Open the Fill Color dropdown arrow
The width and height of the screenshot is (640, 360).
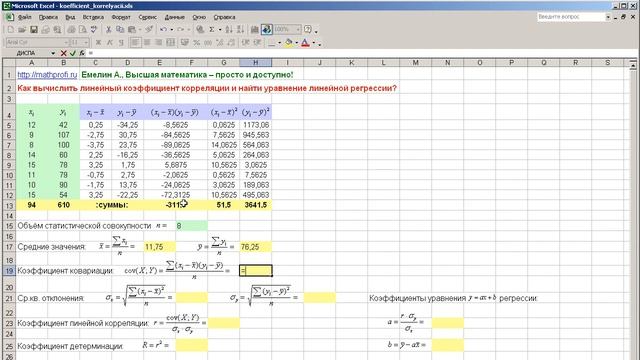[296, 42]
